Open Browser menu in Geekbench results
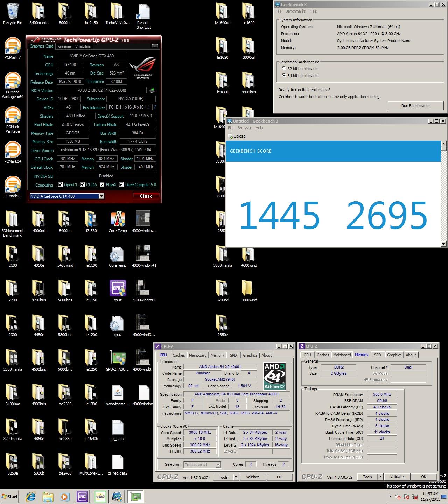This screenshot has width=448, height=504. (244, 128)
